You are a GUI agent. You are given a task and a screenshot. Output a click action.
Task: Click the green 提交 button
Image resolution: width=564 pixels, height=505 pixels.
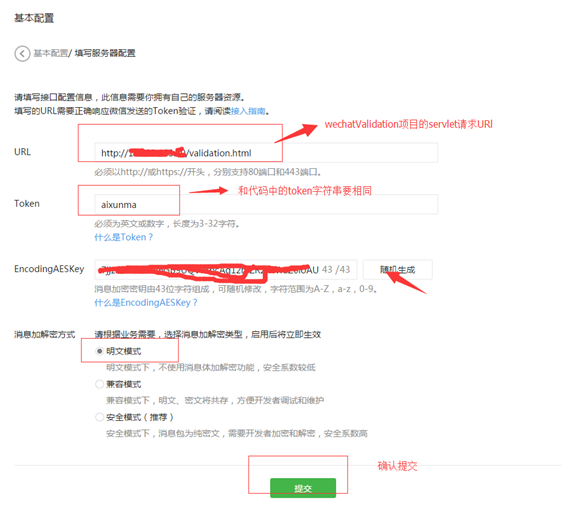303,488
